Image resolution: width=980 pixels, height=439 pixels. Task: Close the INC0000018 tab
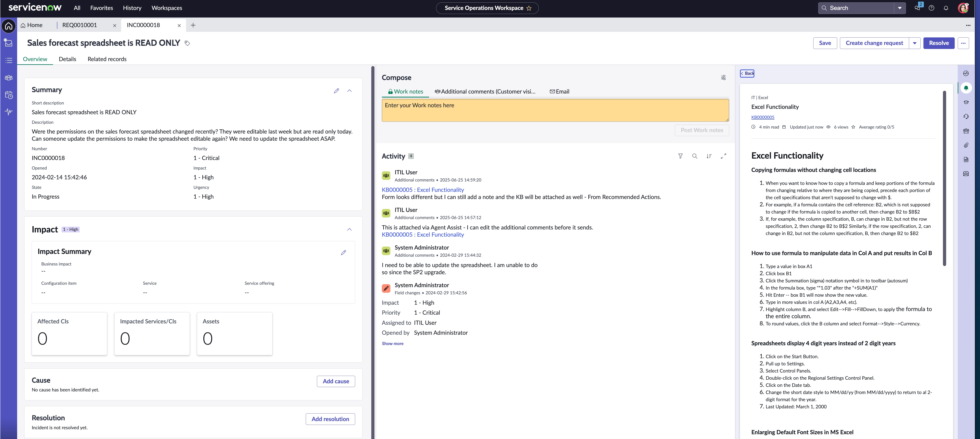click(179, 25)
